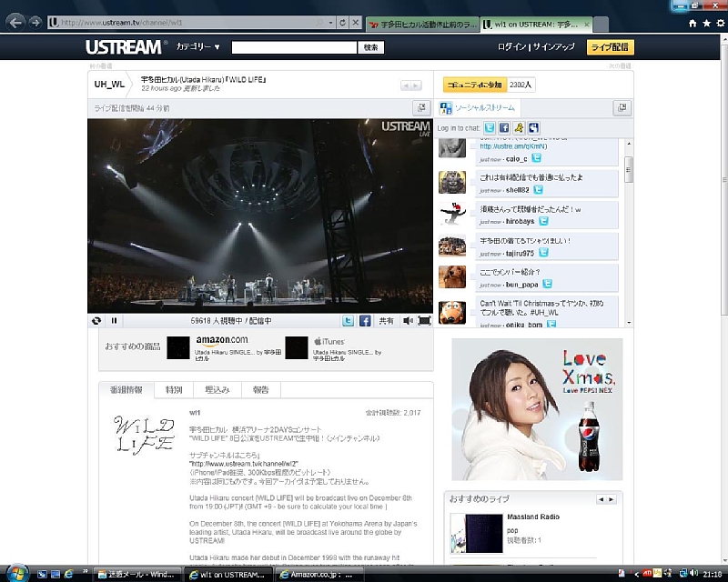Select the 番組情報 tab
The width and height of the screenshot is (728, 582).
(126, 390)
